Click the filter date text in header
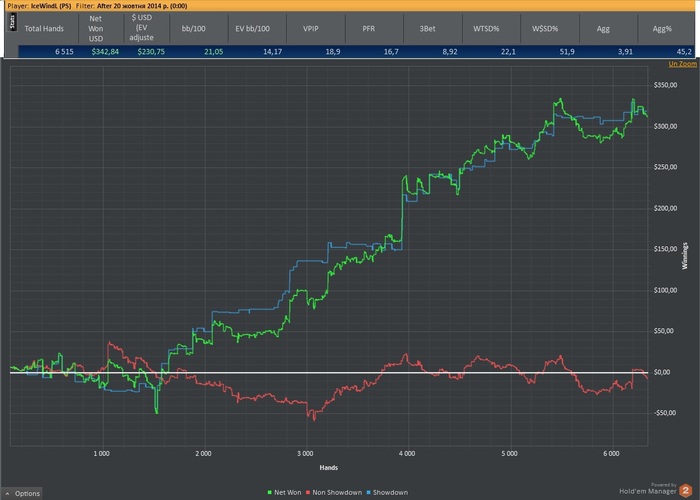 [142, 6]
